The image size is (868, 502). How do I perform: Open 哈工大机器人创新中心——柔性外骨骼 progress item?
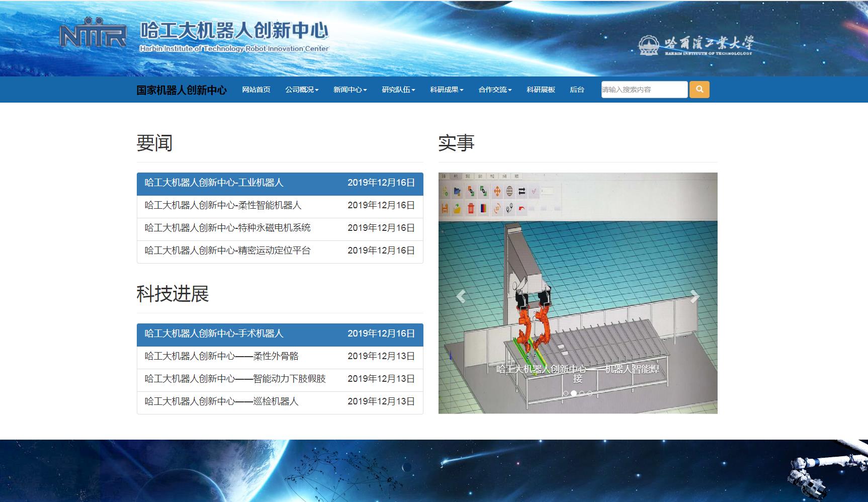[280, 357]
